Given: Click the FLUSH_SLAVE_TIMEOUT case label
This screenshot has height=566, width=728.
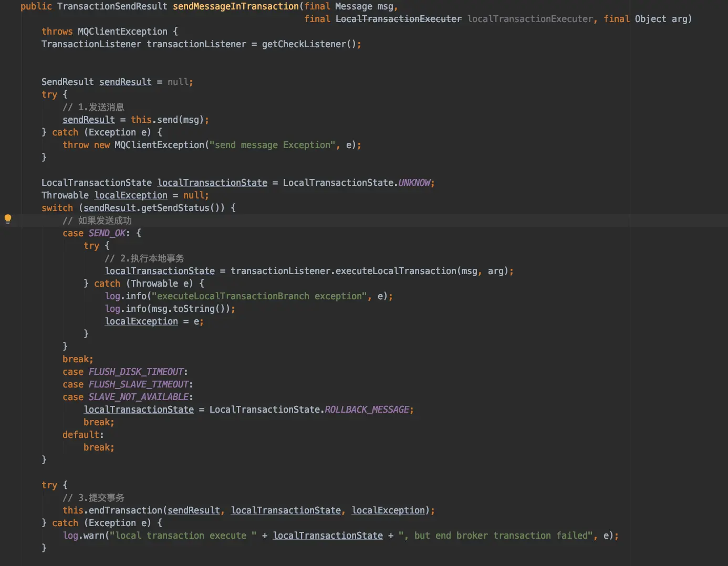Looking at the screenshot, I should 139,384.
